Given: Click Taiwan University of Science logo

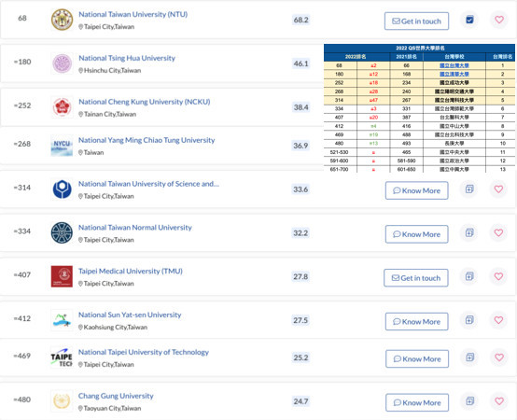Looking at the screenshot, I should pos(62,189).
